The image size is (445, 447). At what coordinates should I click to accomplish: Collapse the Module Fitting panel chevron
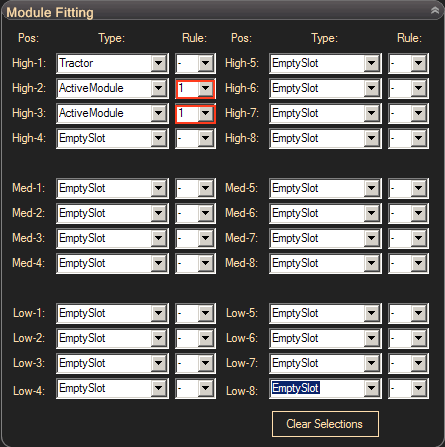coord(435,11)
